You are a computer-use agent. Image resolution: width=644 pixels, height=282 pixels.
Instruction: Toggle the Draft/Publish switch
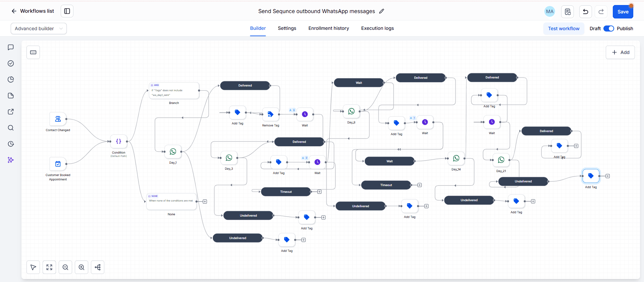608,29
